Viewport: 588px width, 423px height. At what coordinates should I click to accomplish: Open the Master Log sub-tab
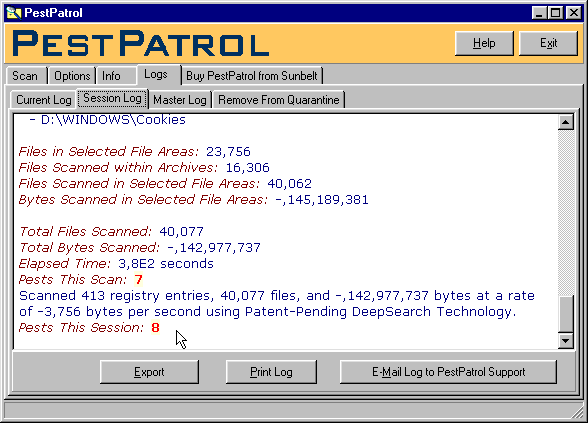pyautogui.click(x=180, y=100)
